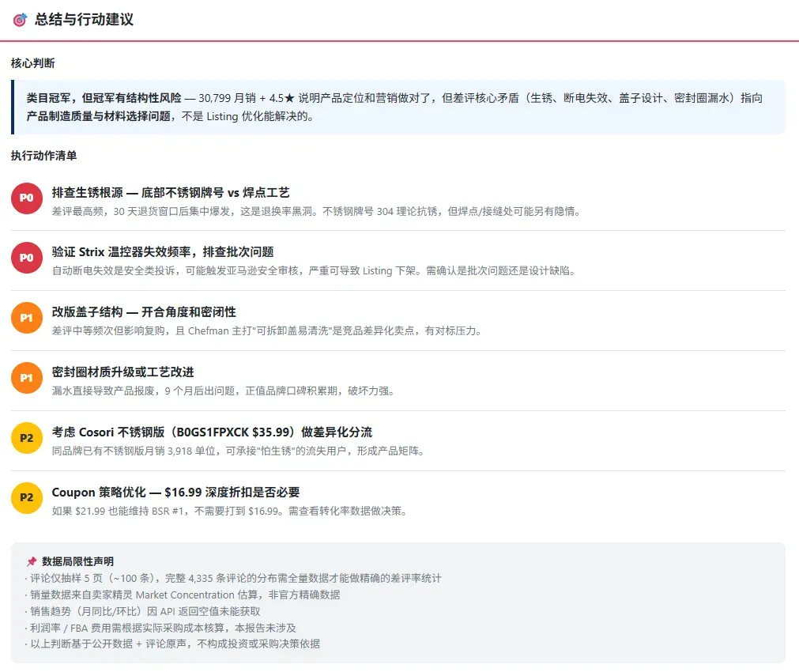Click the orange P1 badge for 改版盖子结构
The image size is (799, 672).
(27, 318)
